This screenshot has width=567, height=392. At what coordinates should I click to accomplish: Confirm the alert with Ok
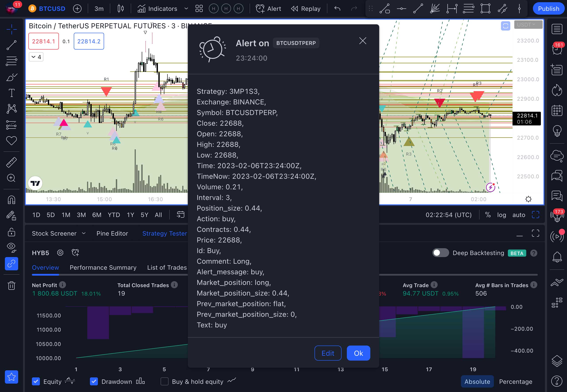click(x=358, y=353)
